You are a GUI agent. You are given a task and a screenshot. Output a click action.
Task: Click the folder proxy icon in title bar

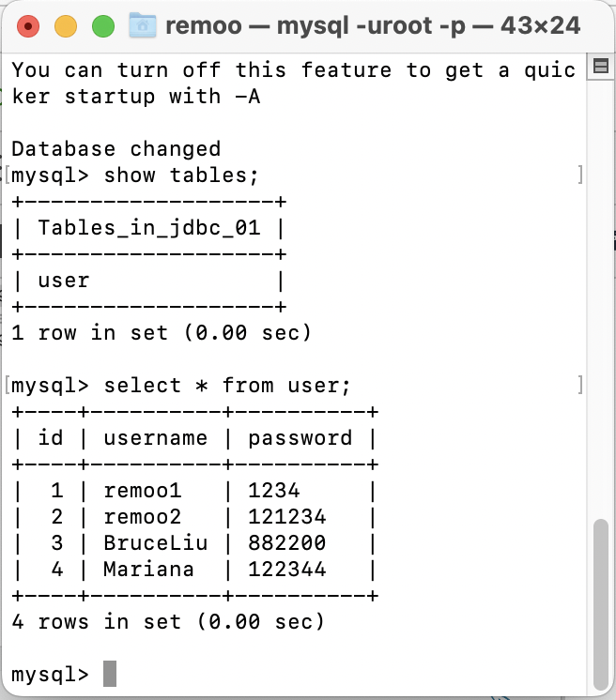tap(142, 25)
